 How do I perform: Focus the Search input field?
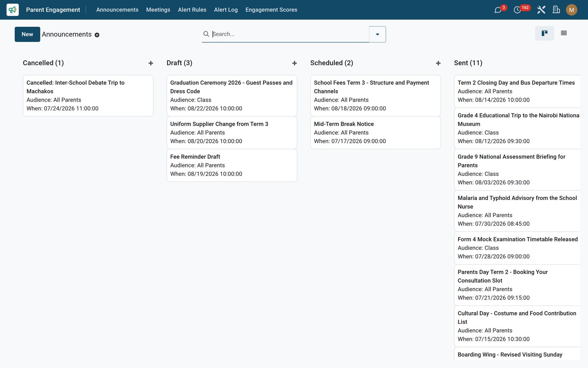[290, 34]
